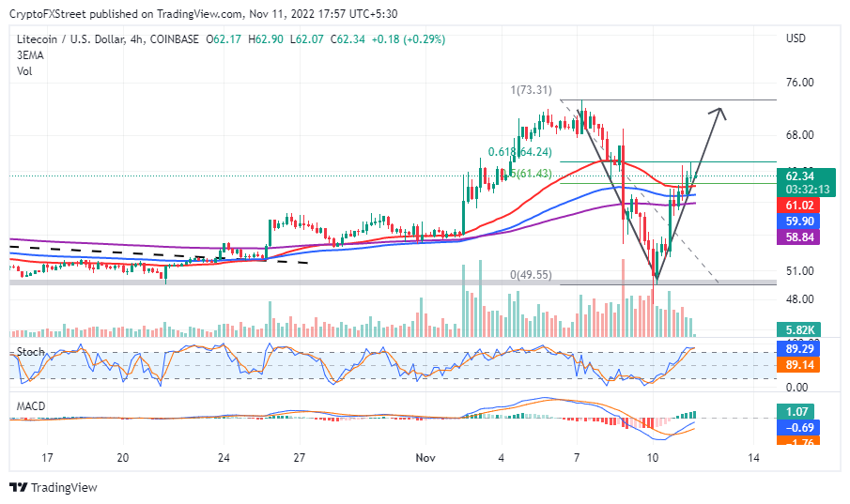Image resolution: width=850 pixels, height=504 pixels.
Task: Click the Nov date axis label
Action: pos(425,458)
